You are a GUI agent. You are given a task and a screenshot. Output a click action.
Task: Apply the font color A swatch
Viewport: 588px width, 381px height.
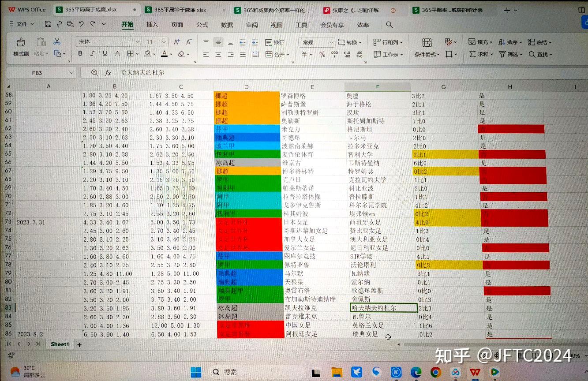164,54
